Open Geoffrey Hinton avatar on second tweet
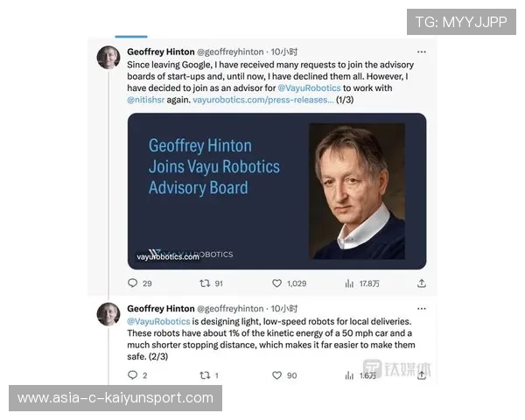 pos(108,314)
